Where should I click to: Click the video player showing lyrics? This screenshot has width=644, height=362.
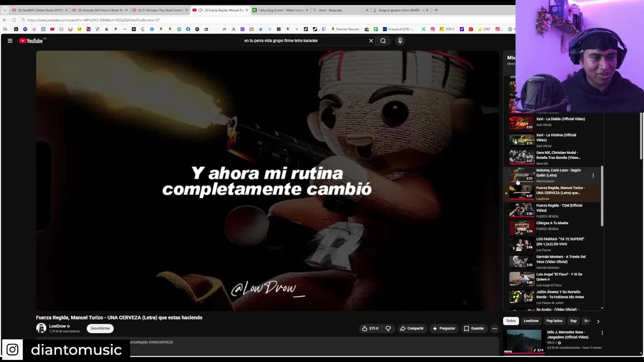pyautogui.click(x=267, y=181)
